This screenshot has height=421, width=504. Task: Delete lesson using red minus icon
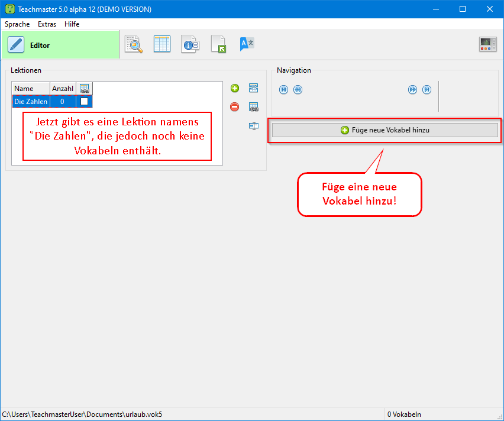tap(235, 107)
